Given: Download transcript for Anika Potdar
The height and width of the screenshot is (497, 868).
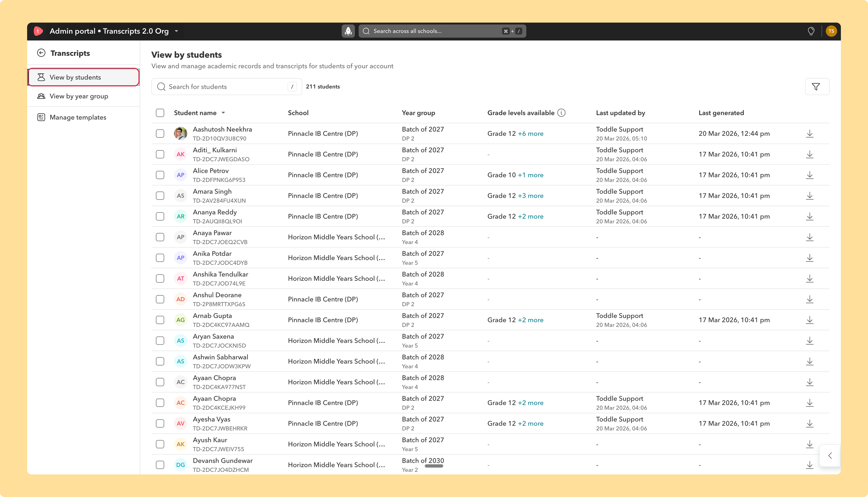Looking at the screenshot, I should pyautogui.click(x=810, y=258).
